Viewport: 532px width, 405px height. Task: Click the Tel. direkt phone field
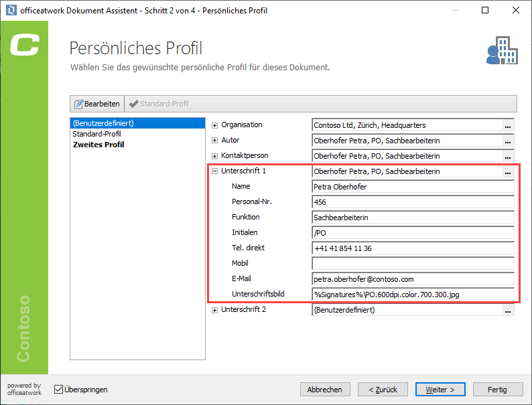(413, 248)
